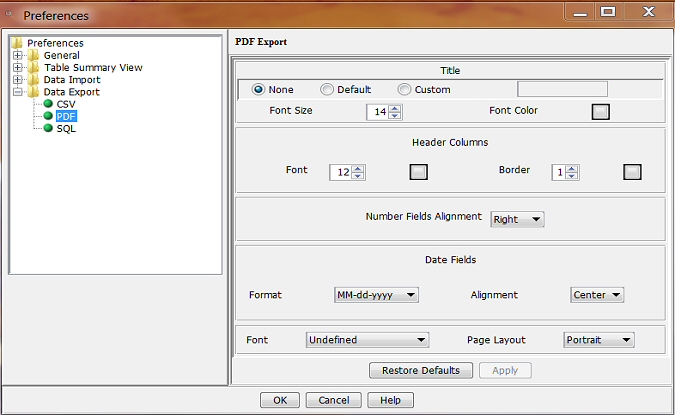Open the Number Fields Alignment dropdown
This screenshot has width=675, height=415.
click(x=517, y=219)
